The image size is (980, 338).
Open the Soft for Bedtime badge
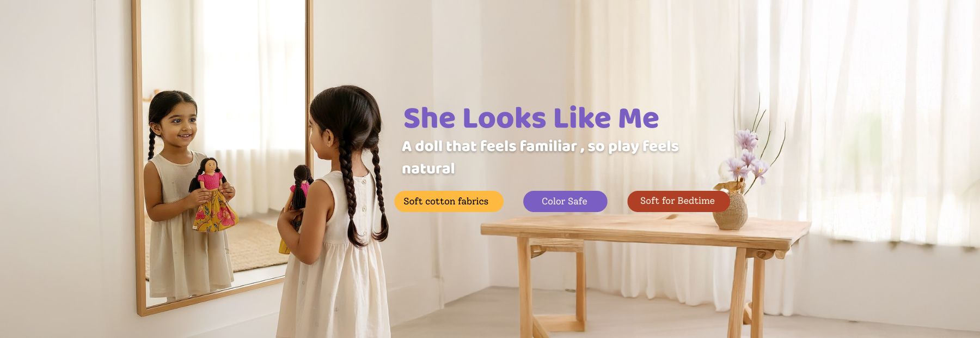tap(678, 201)
